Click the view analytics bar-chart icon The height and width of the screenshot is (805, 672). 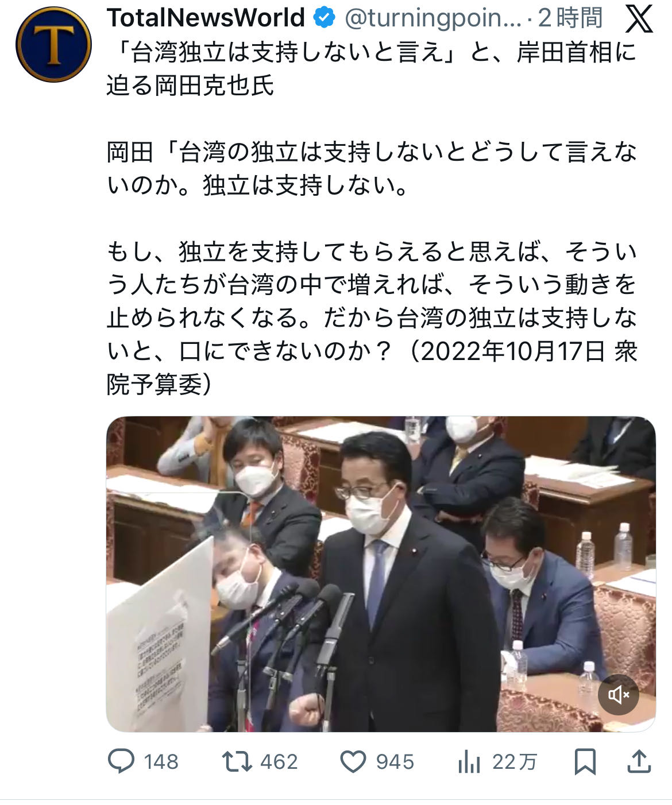(469, 762)
